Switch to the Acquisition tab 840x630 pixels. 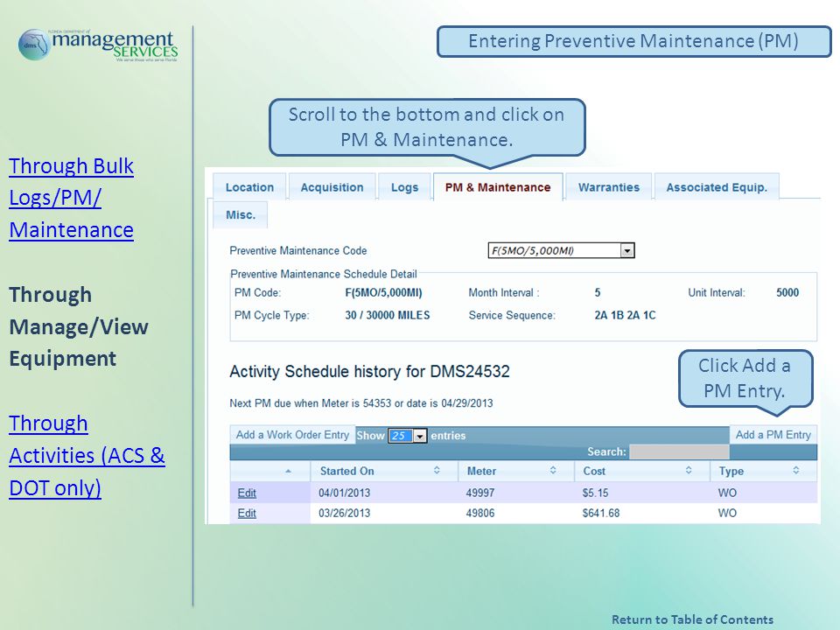(332, 187)
